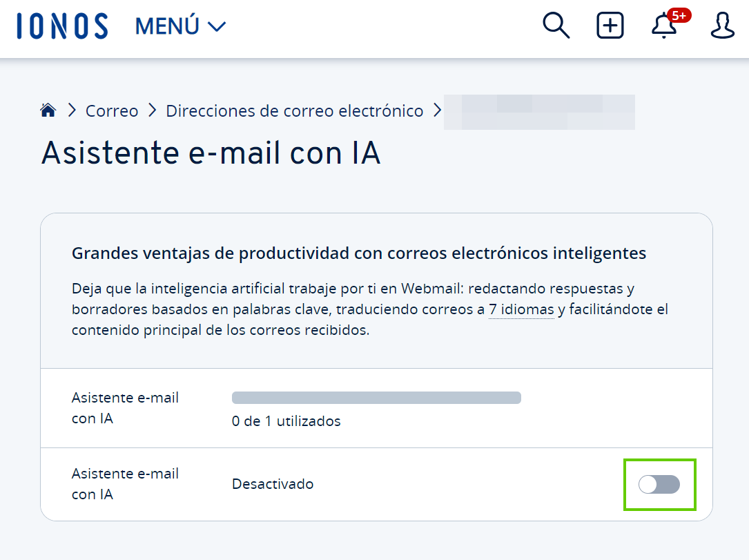Click the IONOS logo
Image resolution: width=749 pixels, height=560 pixels.
pyautogui.click(x=63, y=26)
